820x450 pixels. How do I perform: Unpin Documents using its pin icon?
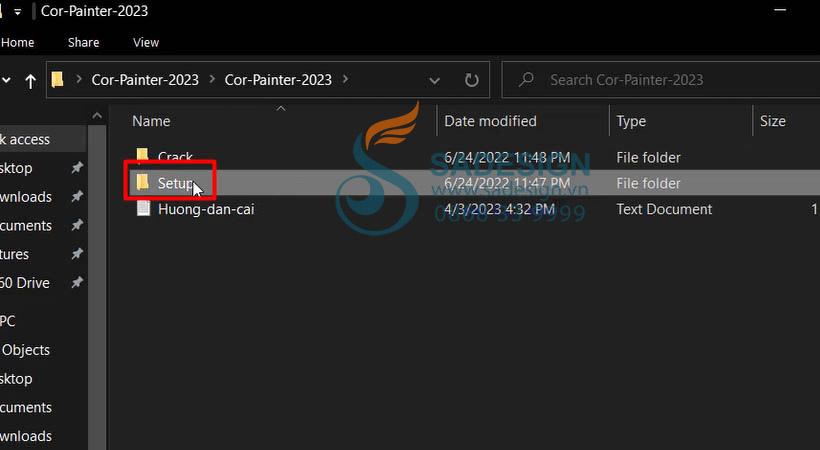click(77, 225)
